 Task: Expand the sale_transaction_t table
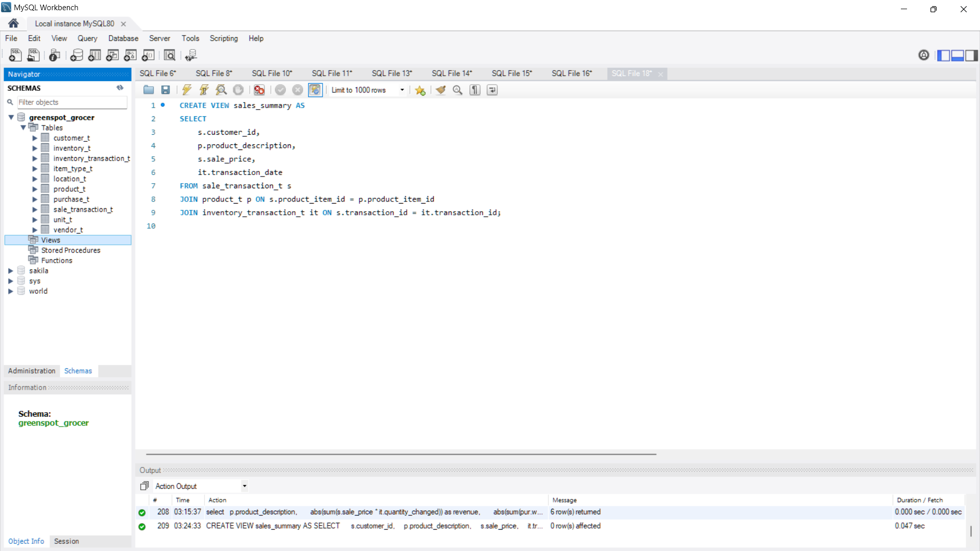pyautogui.click(x=35, y=210)
